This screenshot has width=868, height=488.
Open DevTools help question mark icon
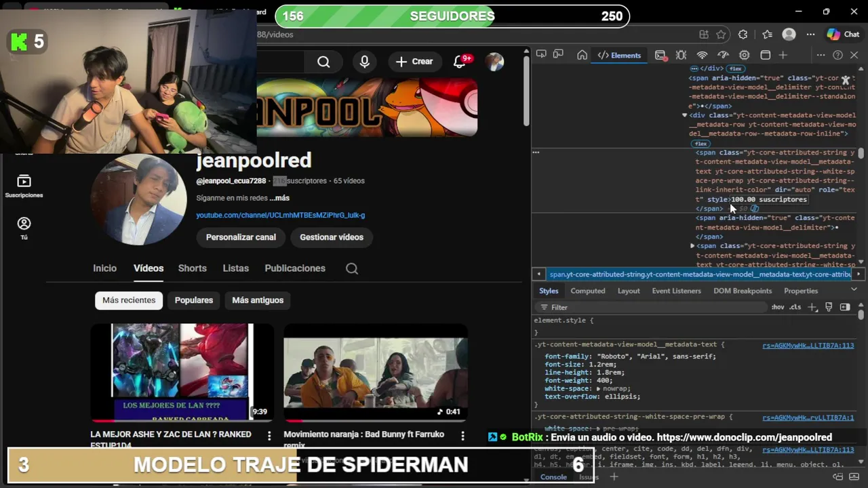837,55
